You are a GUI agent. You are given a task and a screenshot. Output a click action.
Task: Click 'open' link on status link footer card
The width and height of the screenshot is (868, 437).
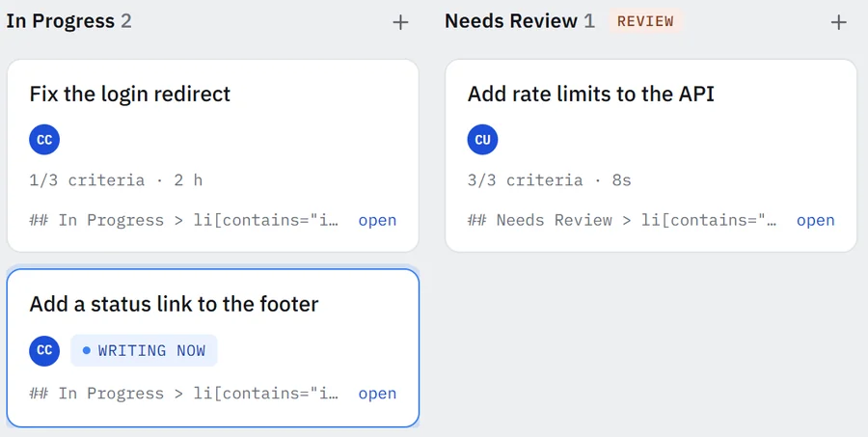pyautogui.click(x=377, y=394)
